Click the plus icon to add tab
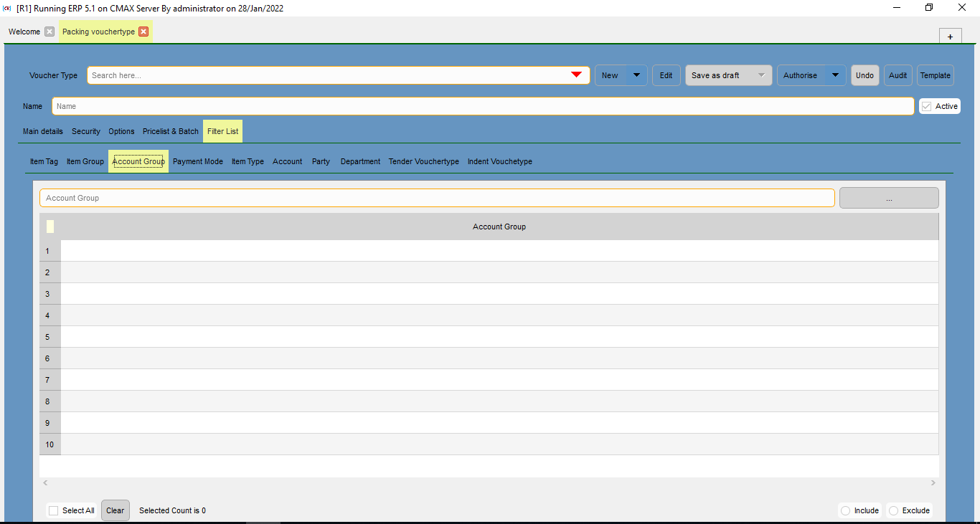Image resolution: width=980 pixels, height=524 pixels. [950, 37]
